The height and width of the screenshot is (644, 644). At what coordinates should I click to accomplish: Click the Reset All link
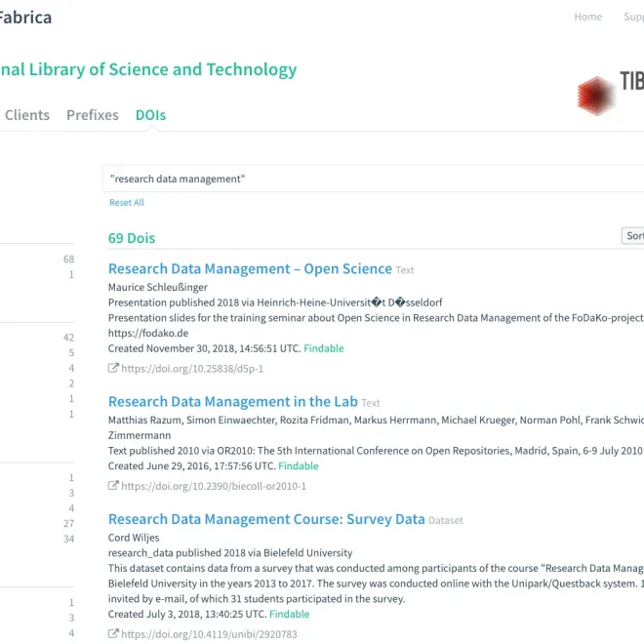127,203
